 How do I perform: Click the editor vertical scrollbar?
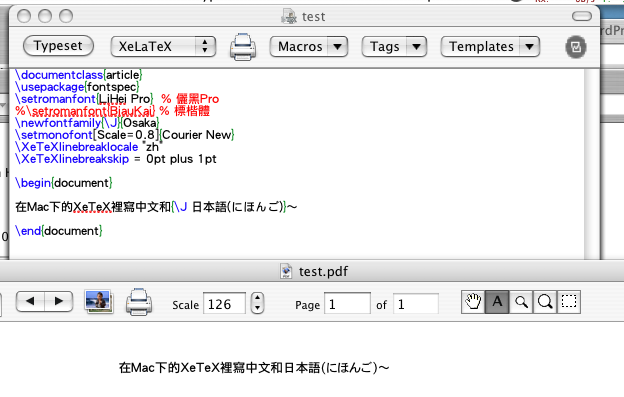tap(592, 164)
